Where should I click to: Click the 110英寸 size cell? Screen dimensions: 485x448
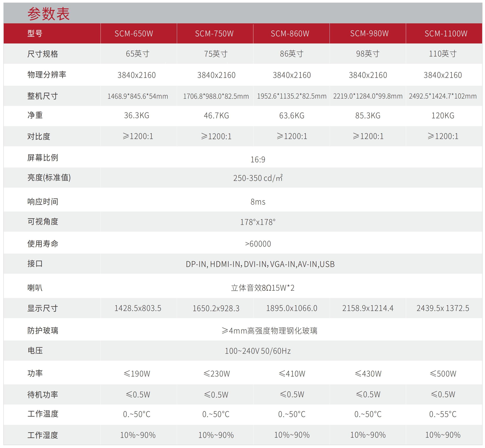(443, 54)
